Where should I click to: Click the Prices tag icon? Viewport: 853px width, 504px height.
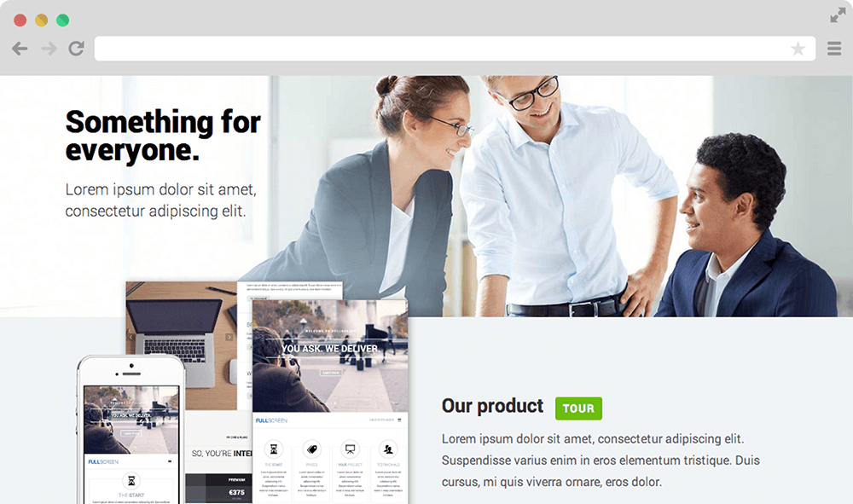click(311, 449)
